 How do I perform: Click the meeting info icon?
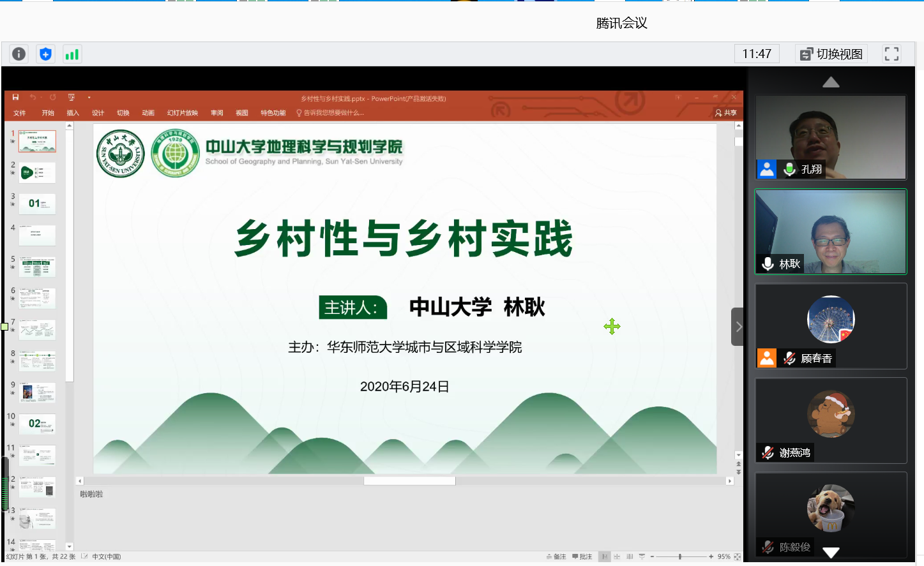pos(19,54)
